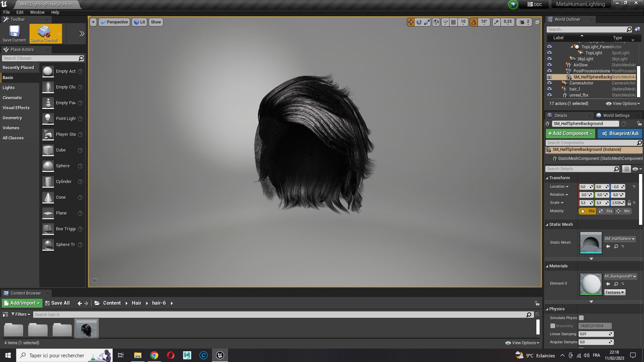
Task: Go back in Content Browser history
Action: (79, 303)
